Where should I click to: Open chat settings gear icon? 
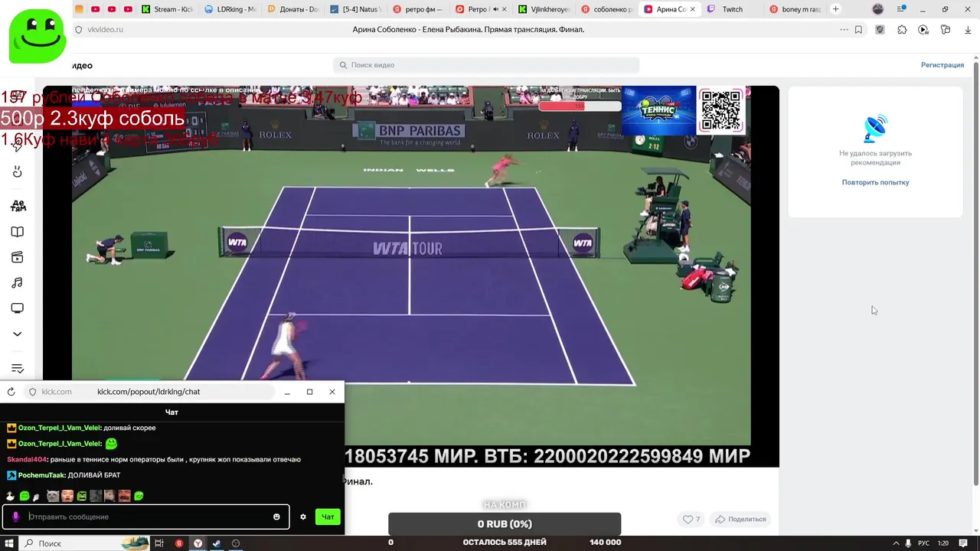coord(303,517)
